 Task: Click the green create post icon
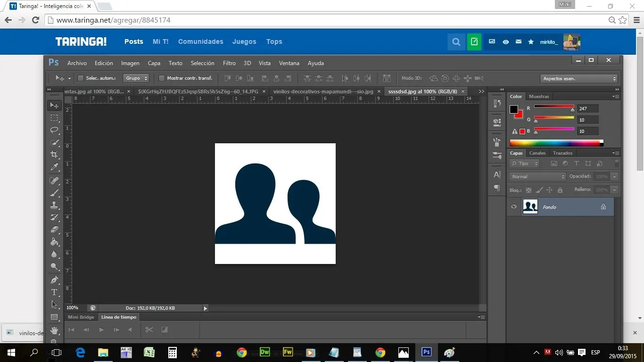474,41
